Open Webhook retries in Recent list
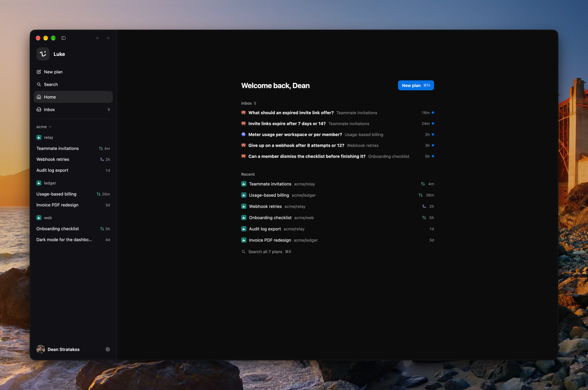Screen dimensions: 588x390 coord(338,206)
